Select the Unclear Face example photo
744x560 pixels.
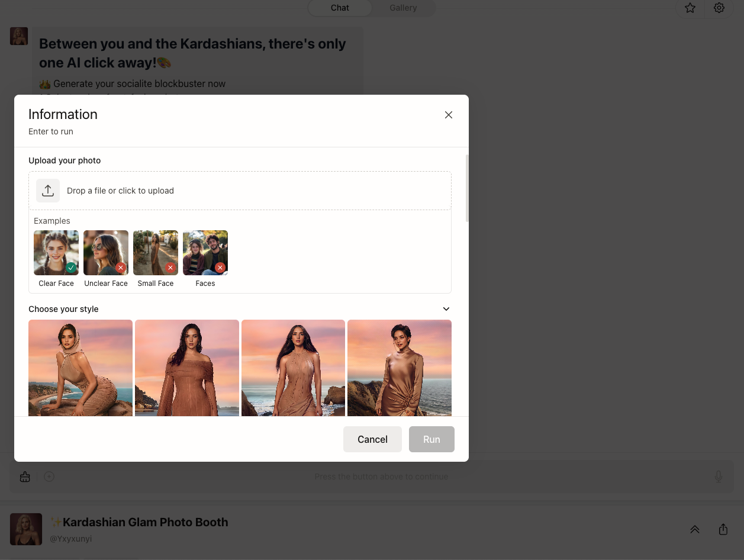coord(106,253)
